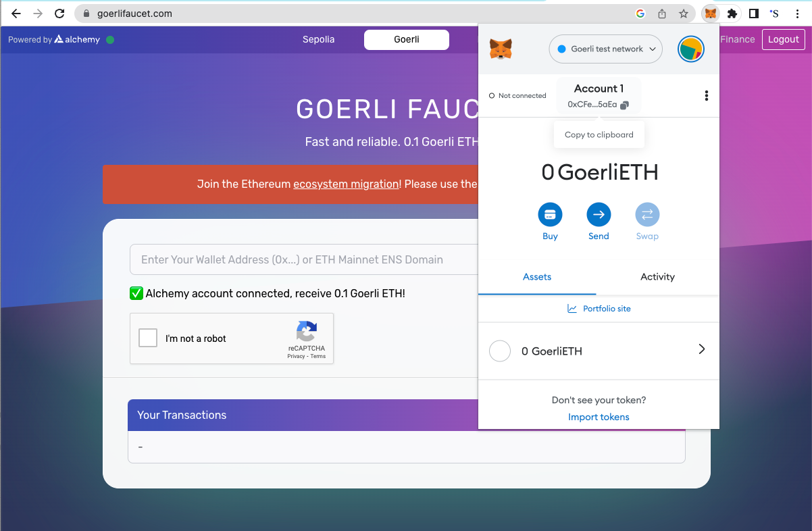Open the reCAPTCHA Terms link
This screenshot has height=531, width=812.
318,356
